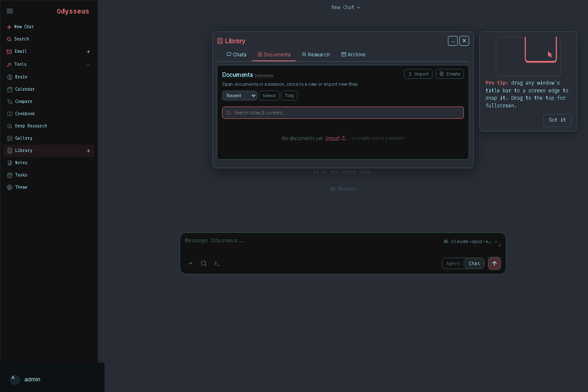Switch the mode toggle to Chat

pyautogui.click(x=474, y=263)
